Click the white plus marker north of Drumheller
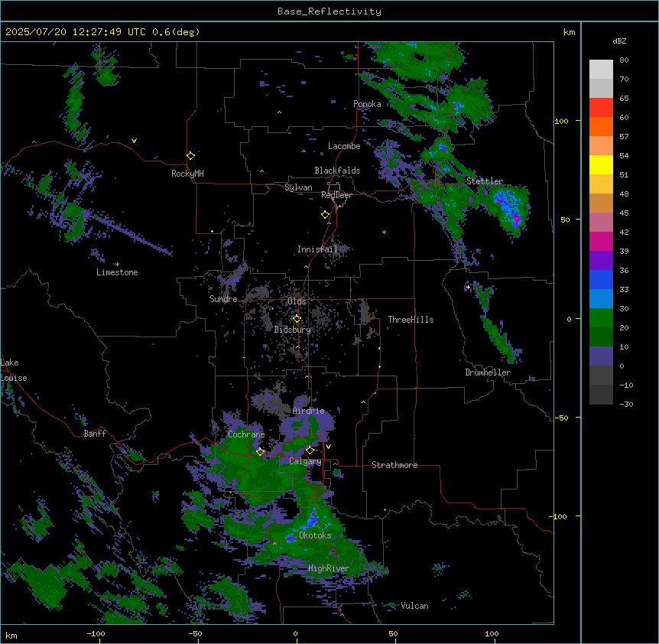 tap(468, 287)
